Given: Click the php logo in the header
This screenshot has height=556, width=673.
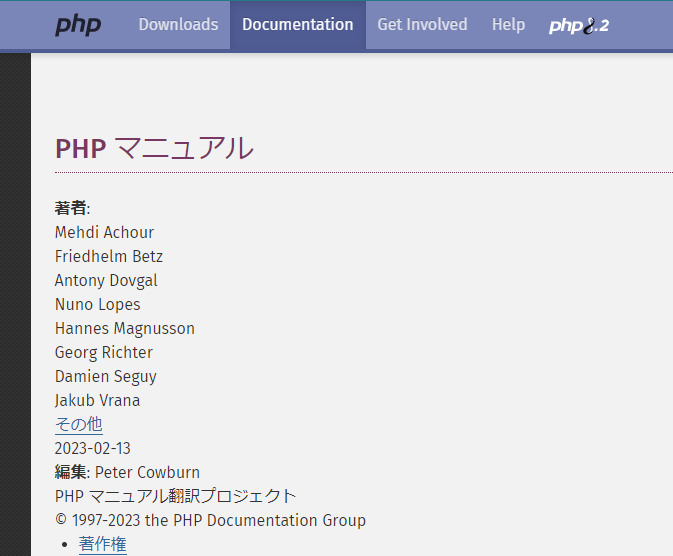Looking at the screenshot, I should [x=78, y=25].
